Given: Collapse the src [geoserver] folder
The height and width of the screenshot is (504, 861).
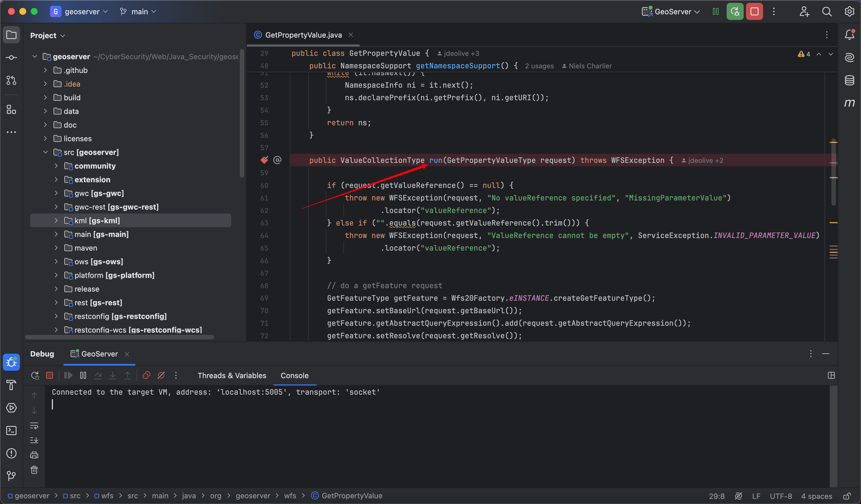Looking at the screenshot, I should pos(46,152).
